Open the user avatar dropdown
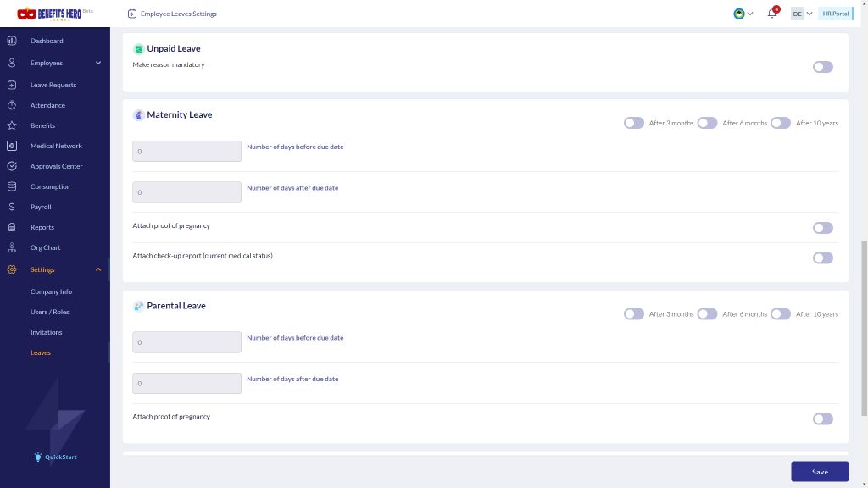Viewport: 868px width, 488px height. tap(743, 14)
